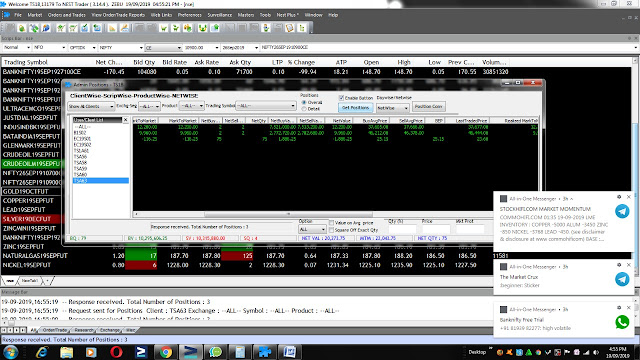Viewport: 640px width, 360px height.
Task: Check the Square Off Exact Qty checkbox
Action: point(331,230)
